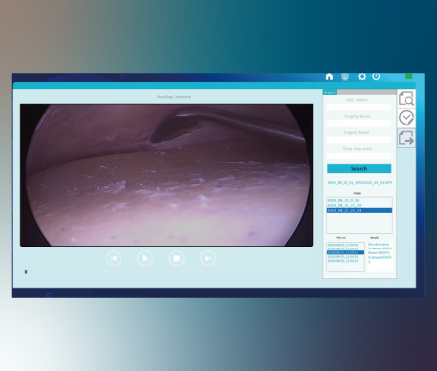This screenshot has width=437, height=371.
Task: Click the Surgery Name input field
Action: [359, 139]
